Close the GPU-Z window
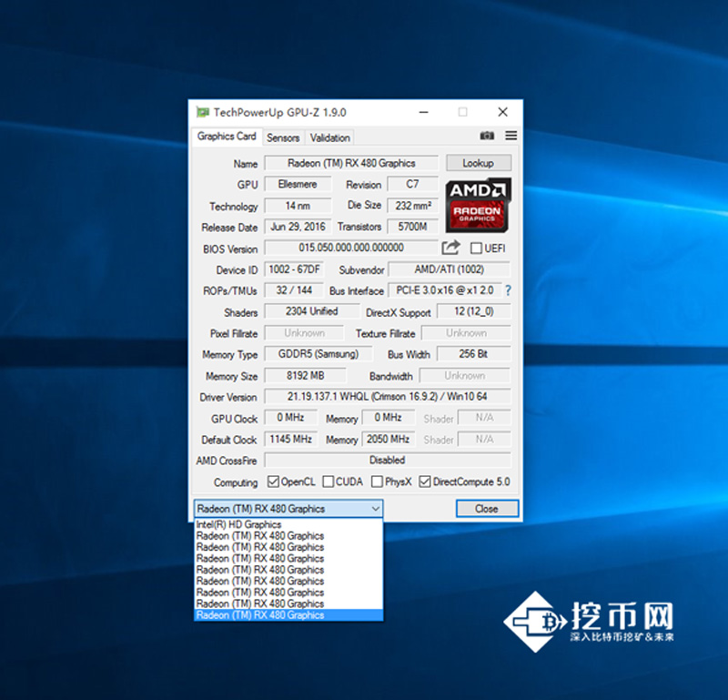Viewport: 728px width, 700px height. pos(502,112)
